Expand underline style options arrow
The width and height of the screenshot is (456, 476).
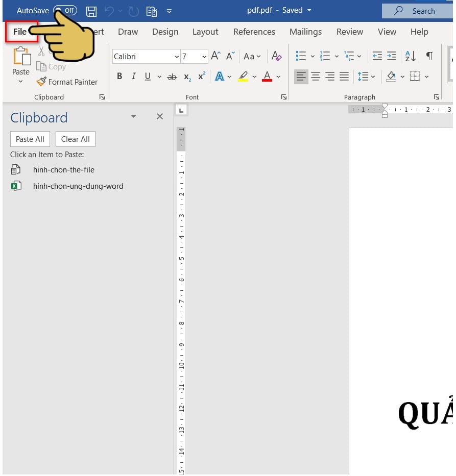159,77
